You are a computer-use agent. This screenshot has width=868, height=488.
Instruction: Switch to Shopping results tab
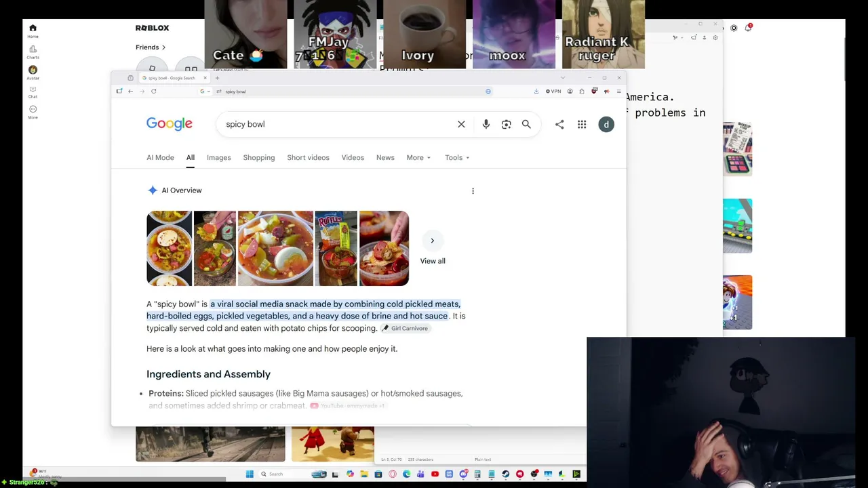(259, 157)
